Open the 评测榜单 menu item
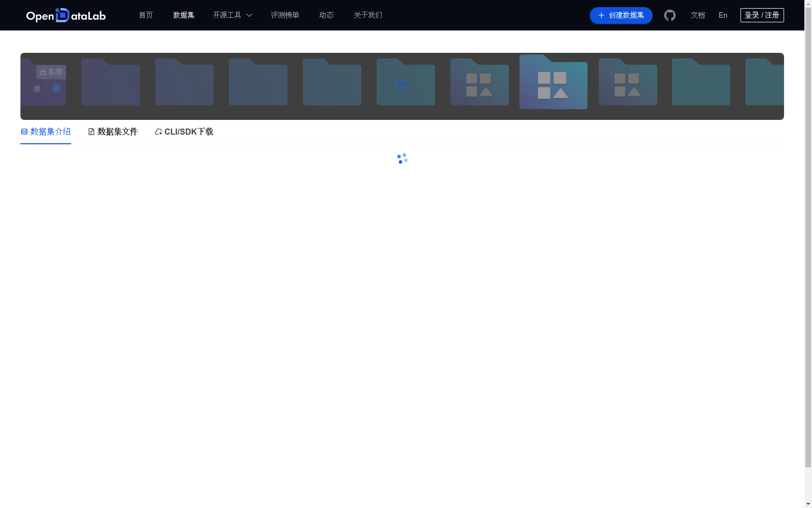The image size is (812, 508). pos(285,15)
